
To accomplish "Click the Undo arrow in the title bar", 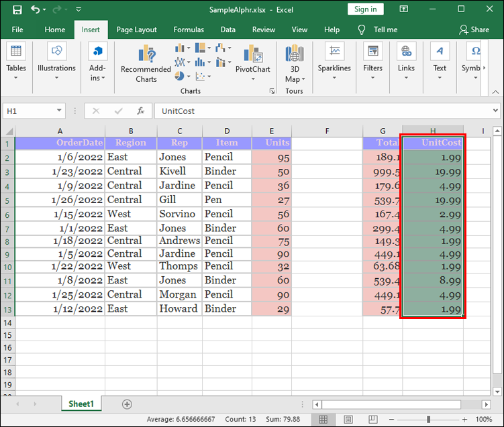I will point(36,10).
